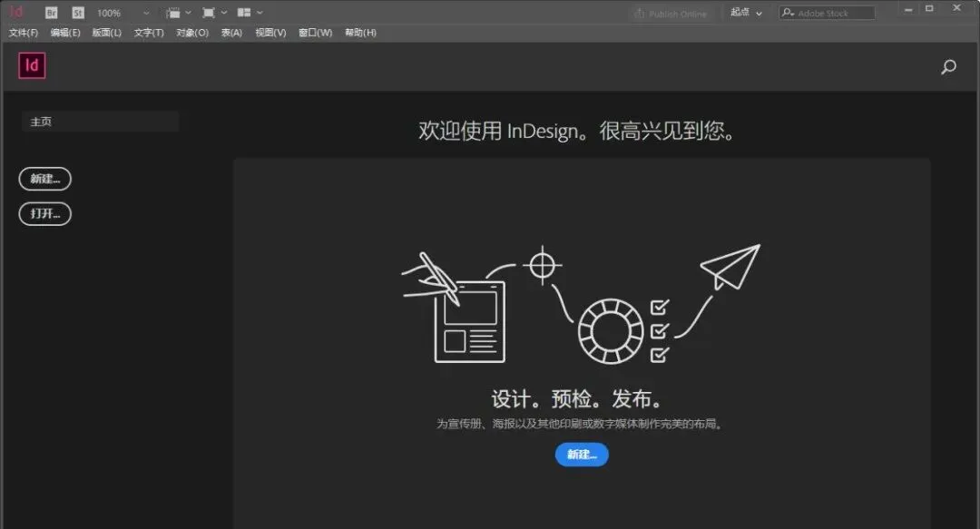Expand the arrange documents dropdown arrow
The image size is (980, 529).
point(260,13)
